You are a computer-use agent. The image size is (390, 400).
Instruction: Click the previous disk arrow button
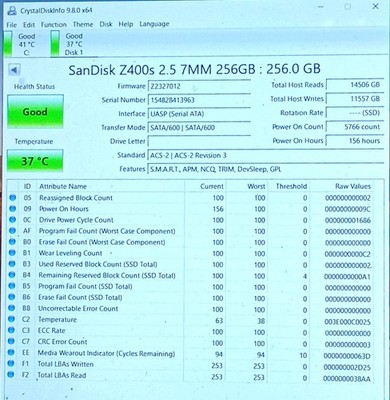tap(14, 70)
